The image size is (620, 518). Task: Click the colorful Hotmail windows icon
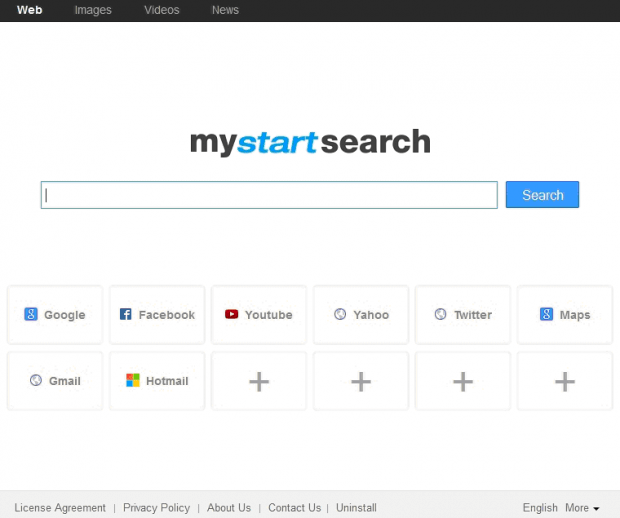point(133,380)
